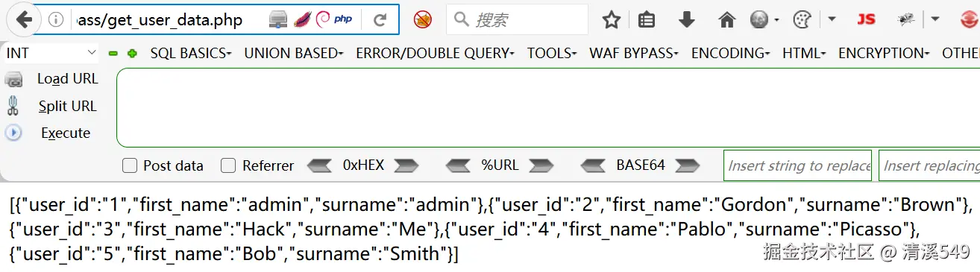980x272 pixels.
Task: Show bookmarks list icon
Action: click(x=647, y=20)
